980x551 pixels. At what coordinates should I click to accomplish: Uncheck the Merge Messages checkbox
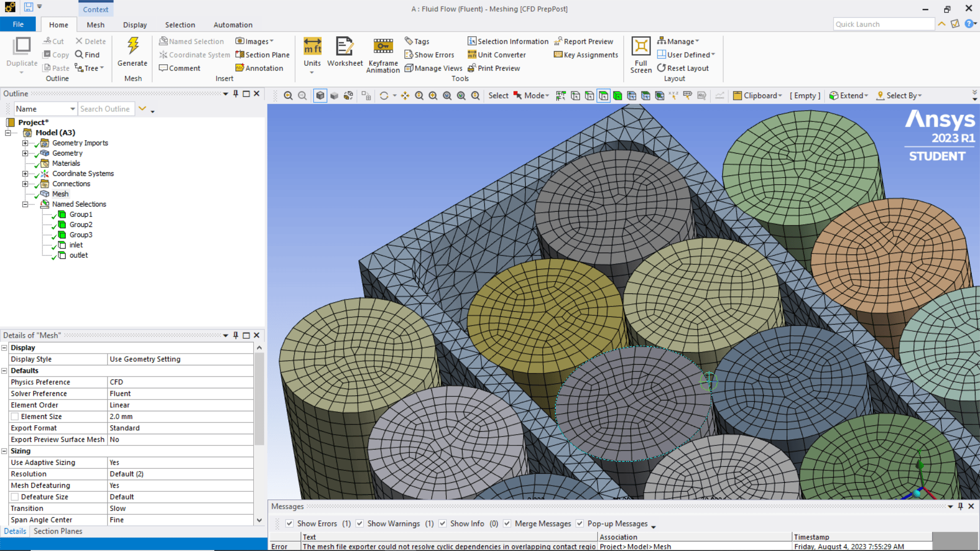507,523
